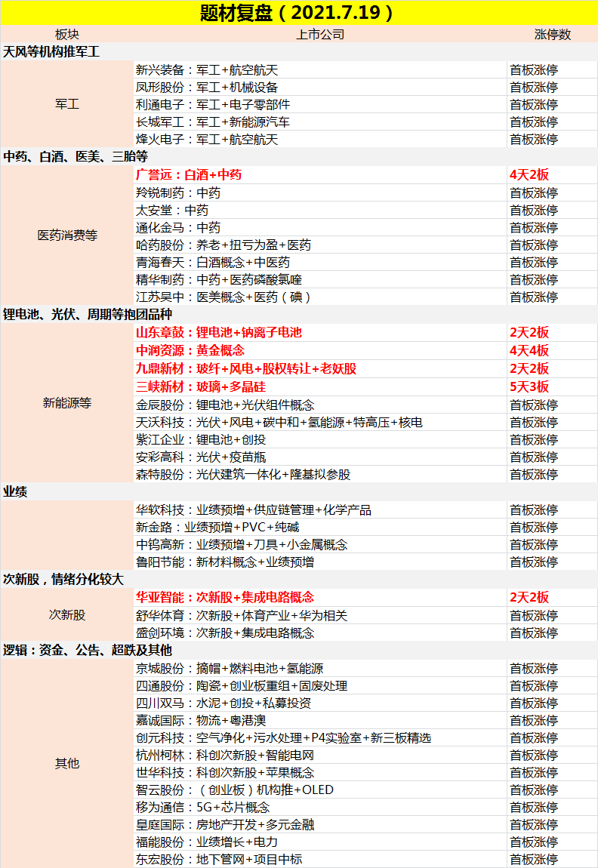Select the 涨停数 column header
Viewport: 598px width, 868px height.
pyautogui.click(x=552, y=34)
